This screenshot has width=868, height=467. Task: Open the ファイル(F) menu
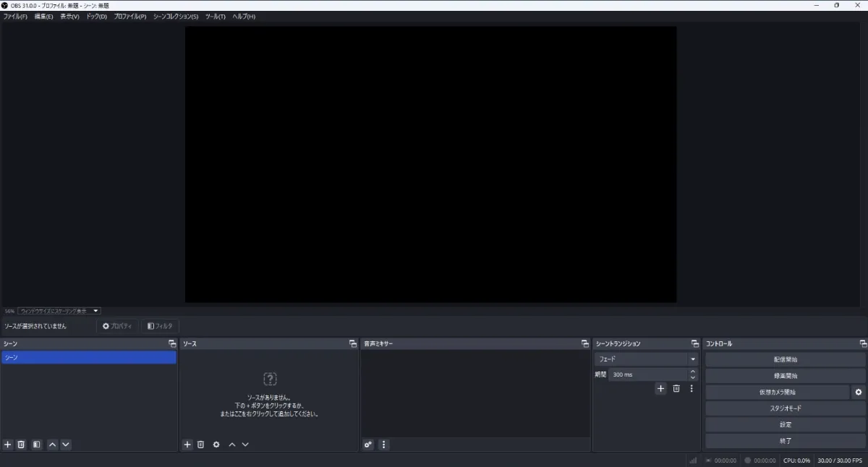click(x=15, y=17)
